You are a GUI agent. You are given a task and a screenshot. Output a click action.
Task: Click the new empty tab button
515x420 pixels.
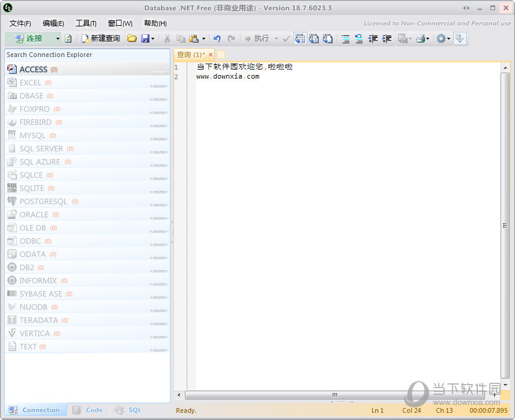(221, 55)
